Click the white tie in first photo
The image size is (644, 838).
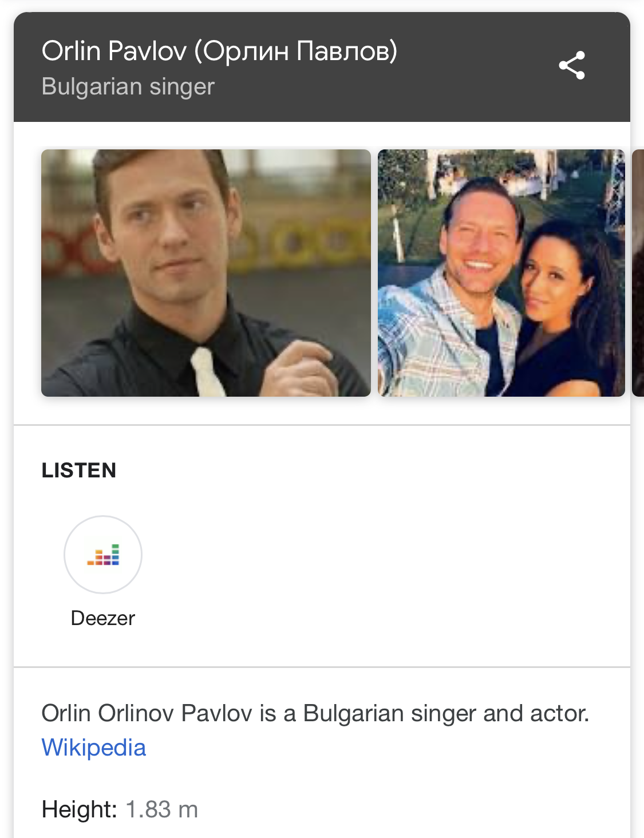click(207, 373)
